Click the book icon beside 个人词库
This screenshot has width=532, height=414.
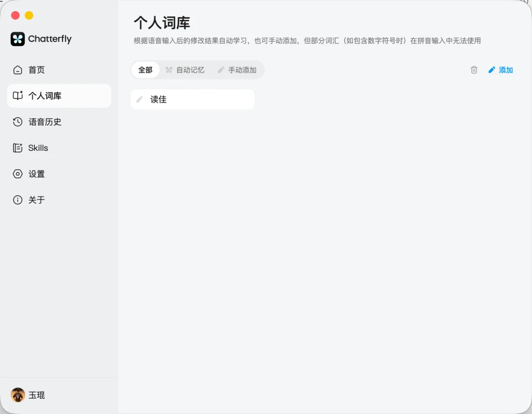pyautogui.click(x=18, y=96)
